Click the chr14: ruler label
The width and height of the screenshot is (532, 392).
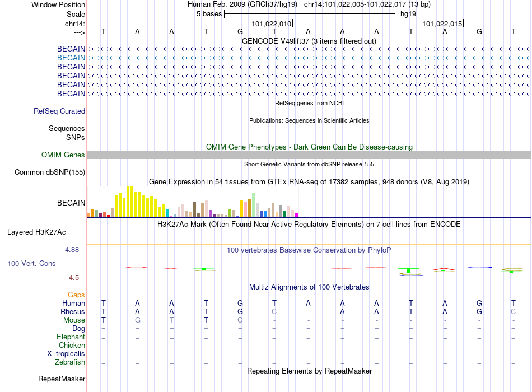coord(75,24)
